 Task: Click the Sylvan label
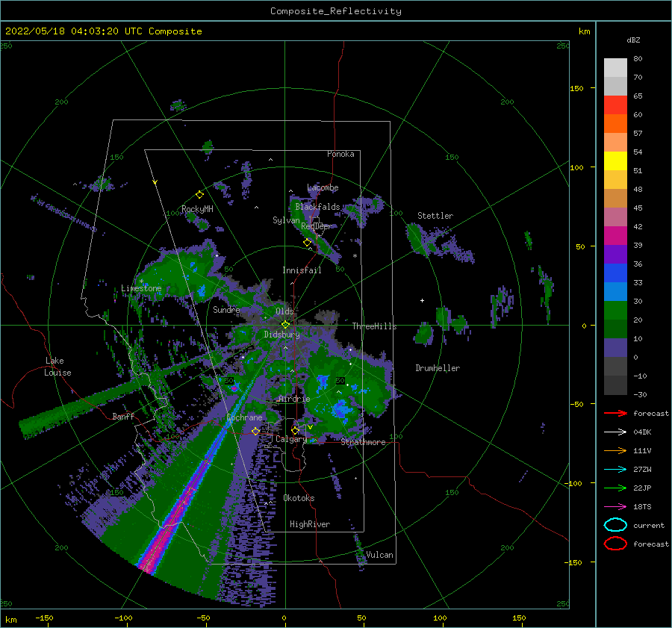coord(286,220)
